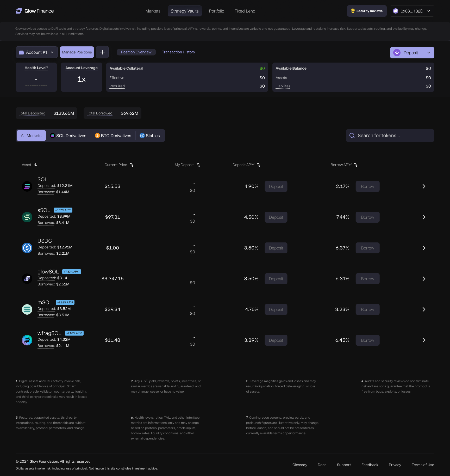
Task: Expand the Deposit button dropdown arrow
Action: [429, 53]
